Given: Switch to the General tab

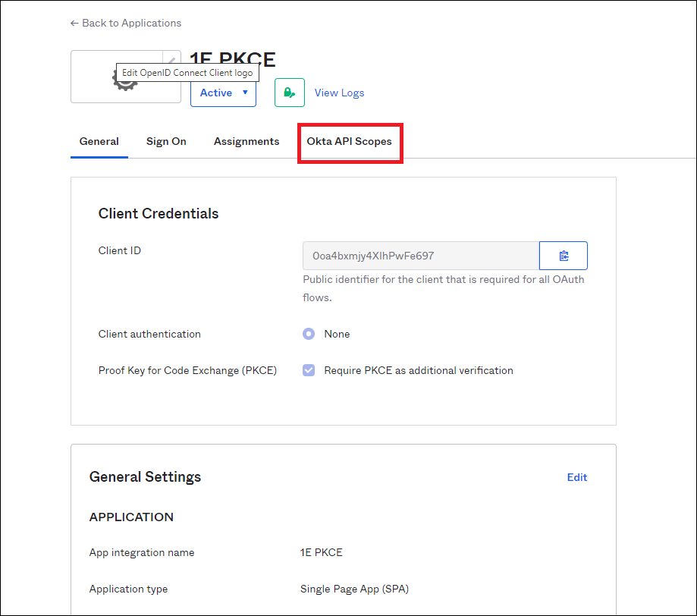Looking at the screenshot, I should click(x=99, y=142).
